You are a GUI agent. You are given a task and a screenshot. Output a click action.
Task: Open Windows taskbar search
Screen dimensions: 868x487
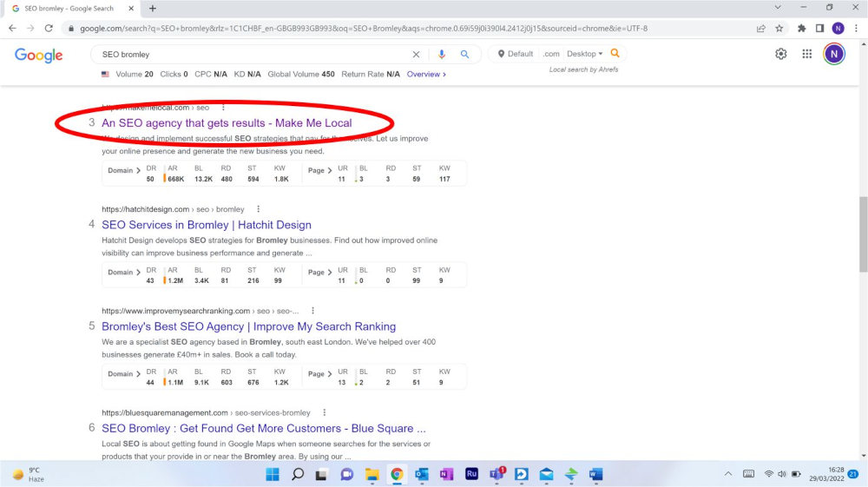[298, 474]
